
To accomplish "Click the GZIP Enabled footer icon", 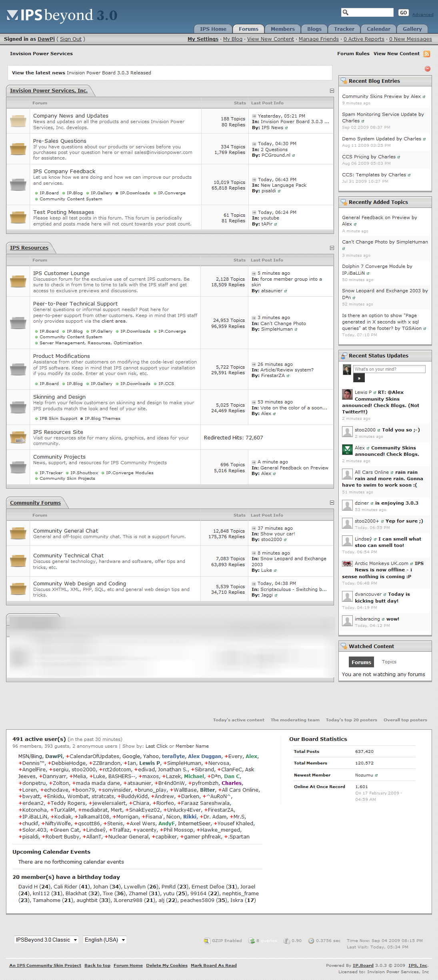I will pos(207,940).
